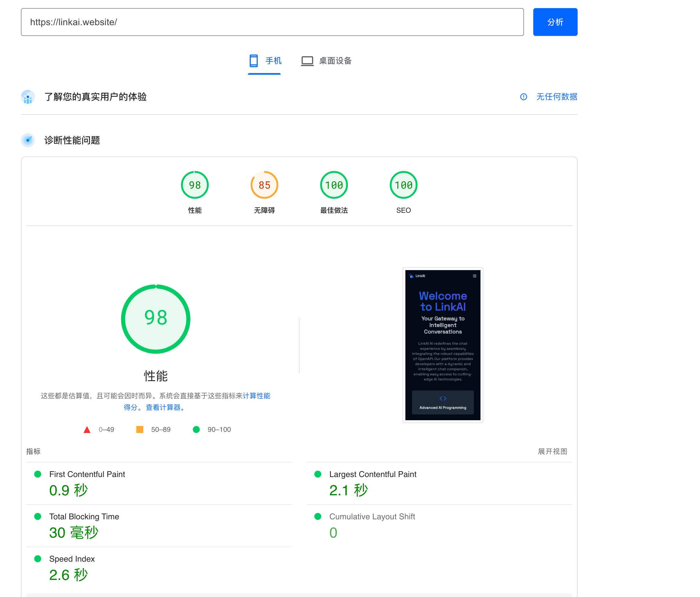
Task: Click the real-user experience section icon
Action: click(28, 97)
